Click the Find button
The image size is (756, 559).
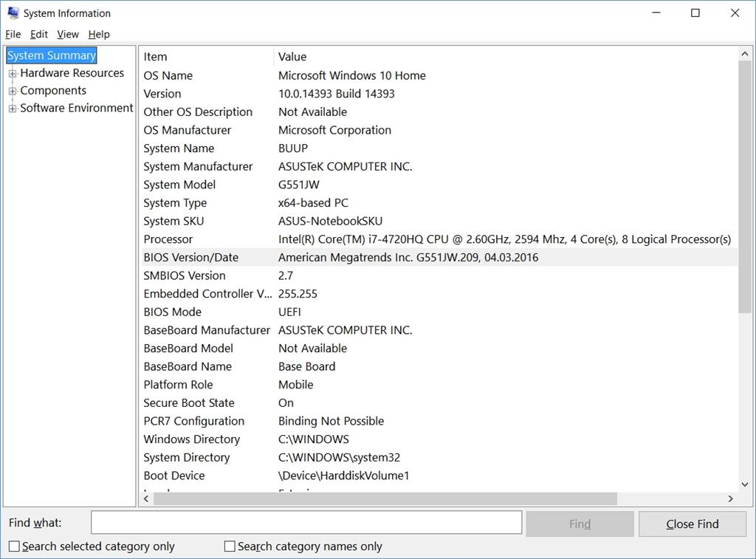point(580,524)
